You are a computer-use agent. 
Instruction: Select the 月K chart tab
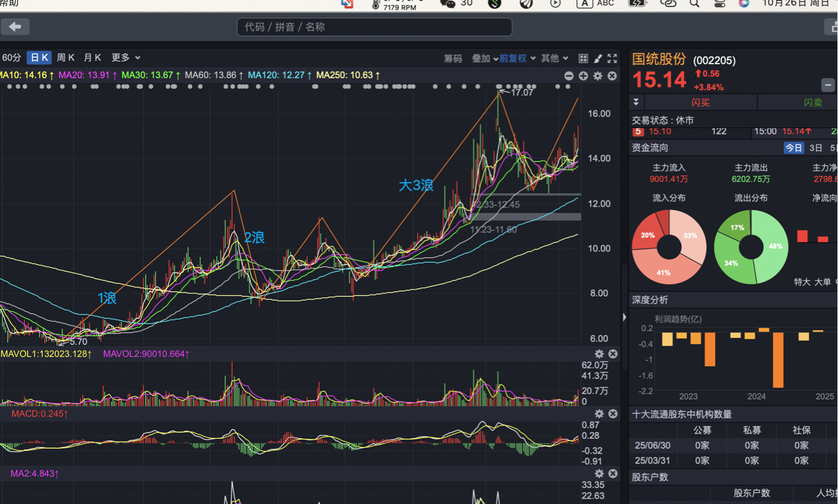[92, 58]
